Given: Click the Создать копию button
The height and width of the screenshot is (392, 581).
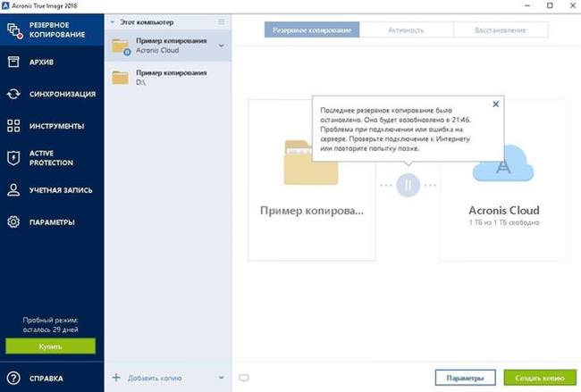Looking at the screenshot, I should [x=540, y=378].
